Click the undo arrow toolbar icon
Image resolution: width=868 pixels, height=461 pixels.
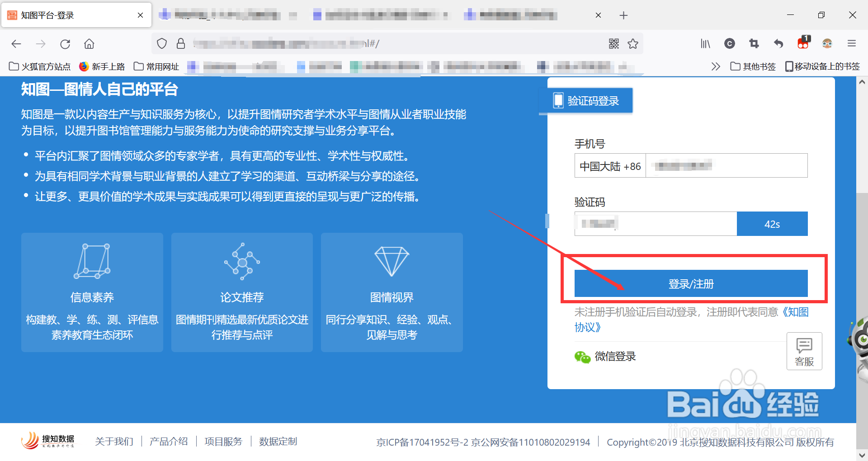coord(778,43)
